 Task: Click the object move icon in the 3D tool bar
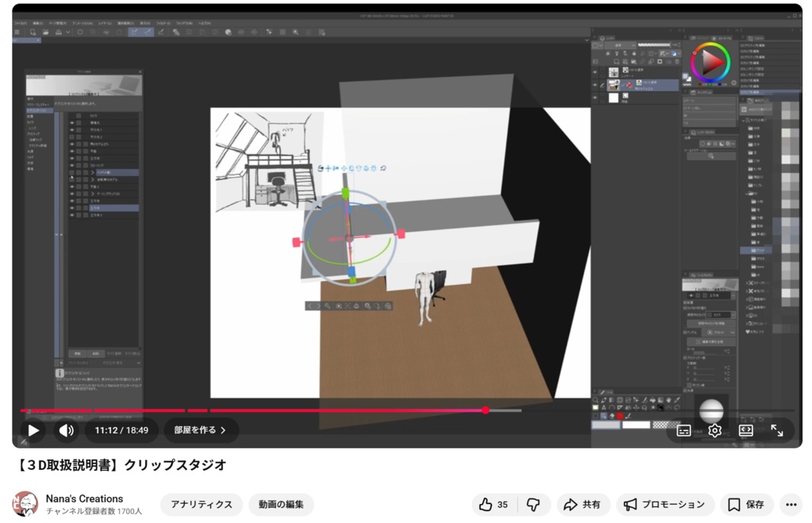(343, 168)
